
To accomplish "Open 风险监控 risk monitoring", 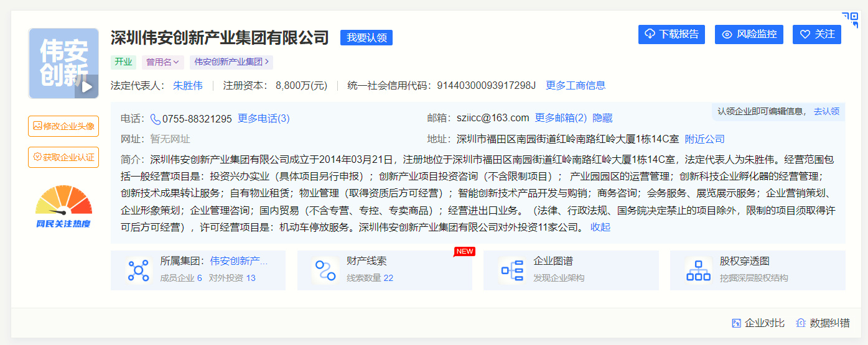I will coord(749,34).
